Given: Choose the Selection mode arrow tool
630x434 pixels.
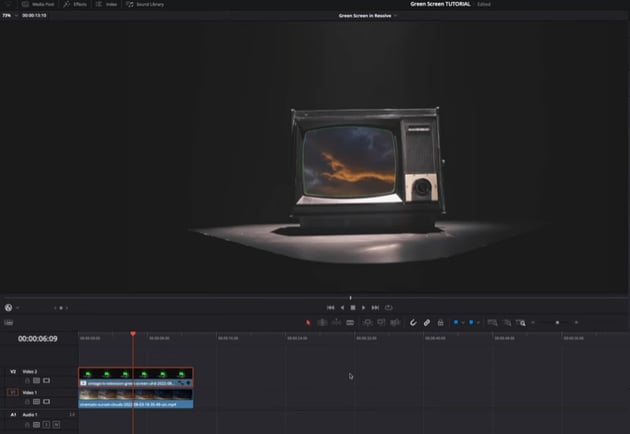Looking at the screenshot, I should [308, 322].
